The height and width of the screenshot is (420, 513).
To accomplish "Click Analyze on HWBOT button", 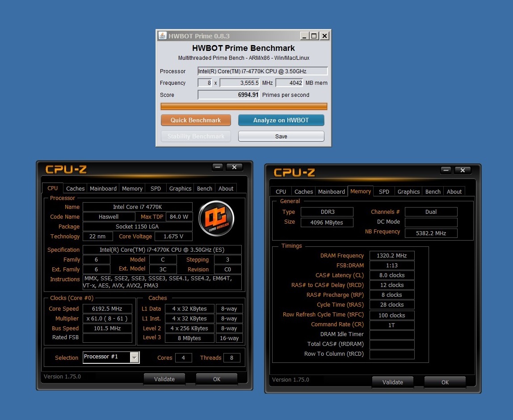I will [x=281, y=120].
